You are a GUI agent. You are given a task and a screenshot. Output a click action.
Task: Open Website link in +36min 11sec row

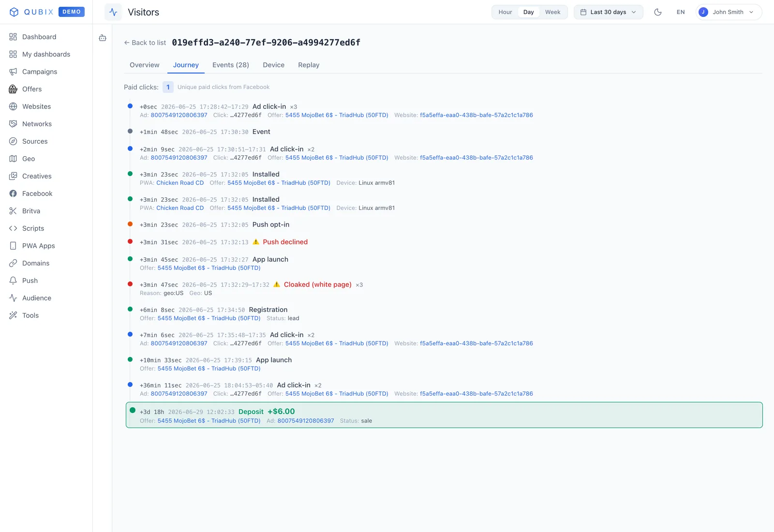click(x=476, y=394)
